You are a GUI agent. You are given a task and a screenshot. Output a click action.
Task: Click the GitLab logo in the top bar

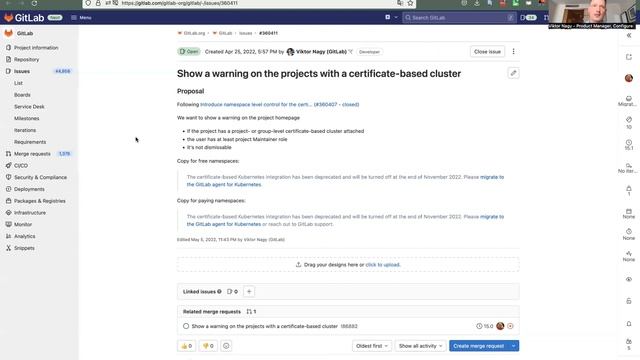24,18
